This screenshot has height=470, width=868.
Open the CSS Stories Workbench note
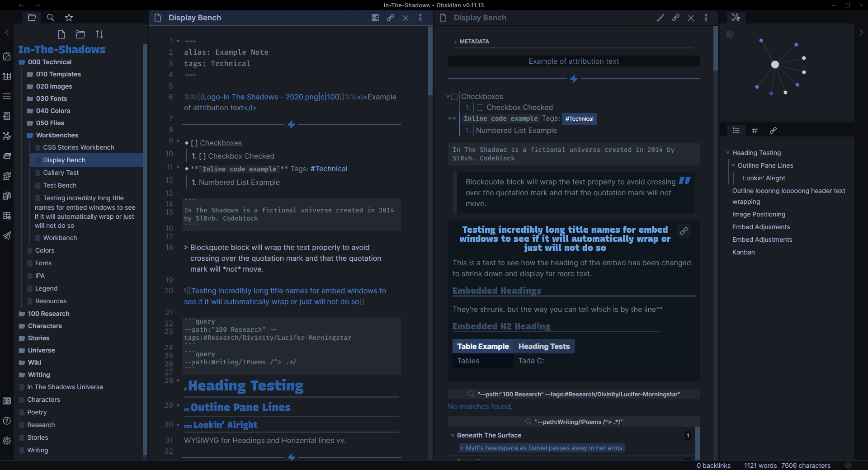(79, 147)
